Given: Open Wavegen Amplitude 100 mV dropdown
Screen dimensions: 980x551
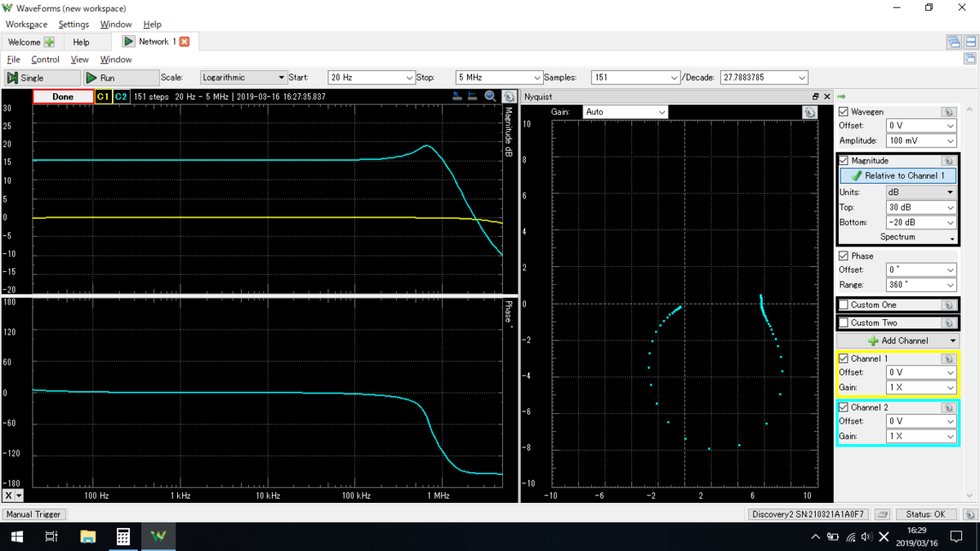Looking at the screenshot, I should click(x=921, y=141).
